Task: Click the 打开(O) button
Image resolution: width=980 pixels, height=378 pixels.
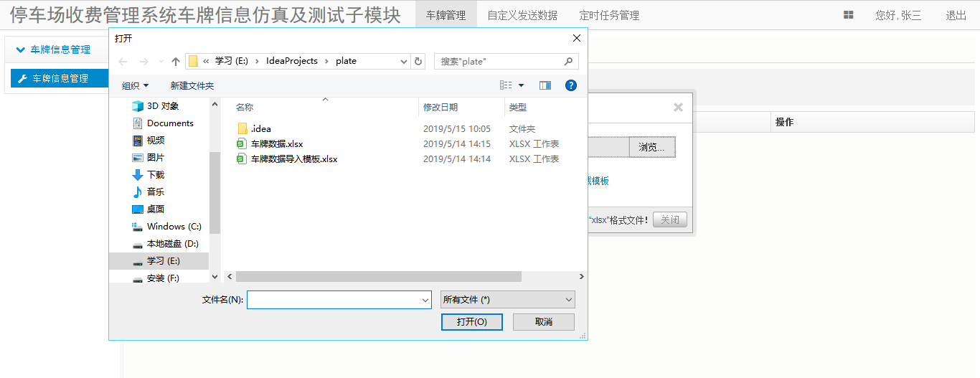Action: click(x=472, y=322)
